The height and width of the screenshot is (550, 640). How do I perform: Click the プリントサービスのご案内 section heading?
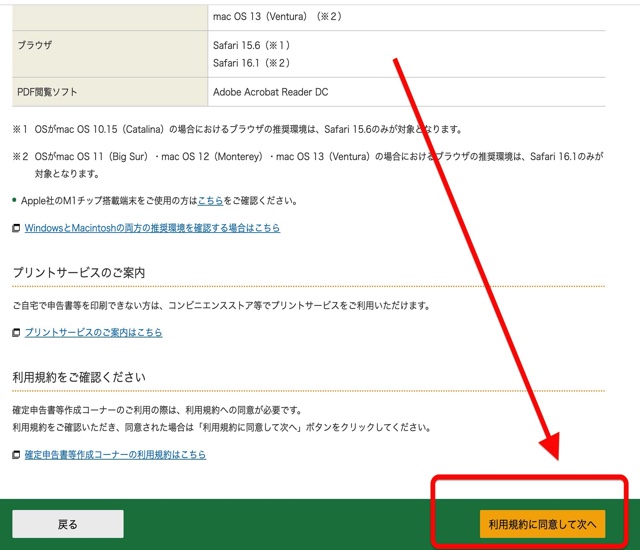point(79,273)
